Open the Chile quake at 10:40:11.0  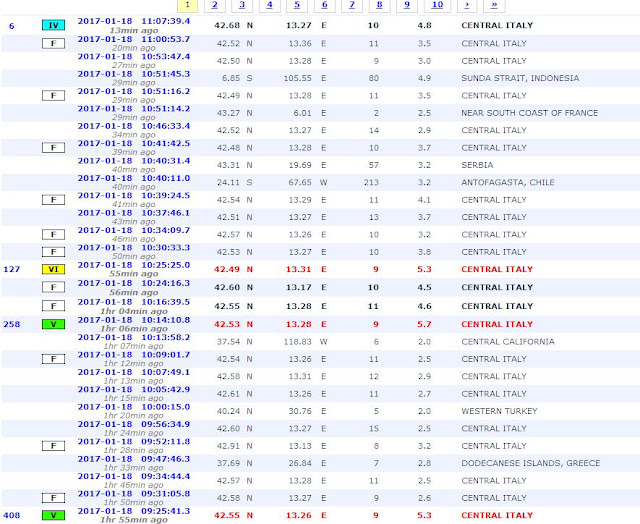pyautogui.click(x=134, y=178)
